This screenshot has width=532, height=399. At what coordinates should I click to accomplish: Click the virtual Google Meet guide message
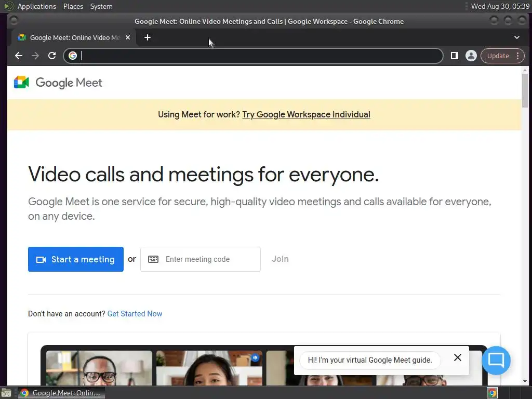coord(370,360)
